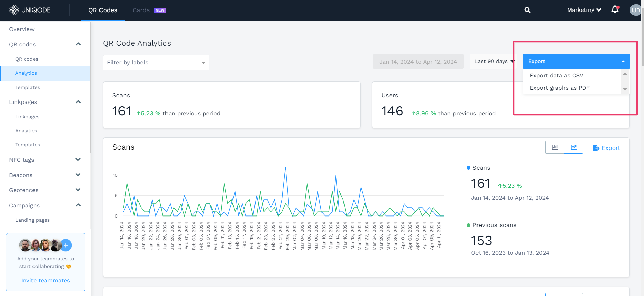Click the 8.96 % users increase text
Viewport: 644px width, 296px height.
tap(424, 114)
